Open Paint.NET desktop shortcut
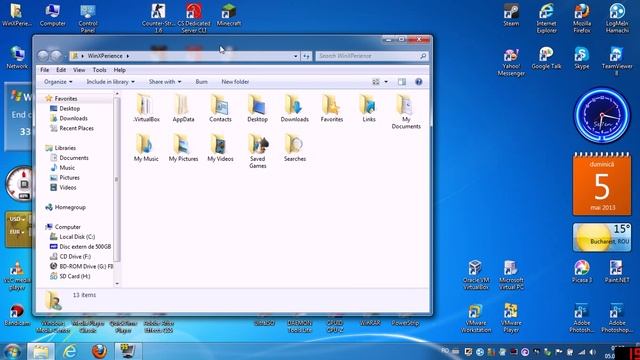The width and height of the screenshot is (640, 360). click(x=617, y=271)
